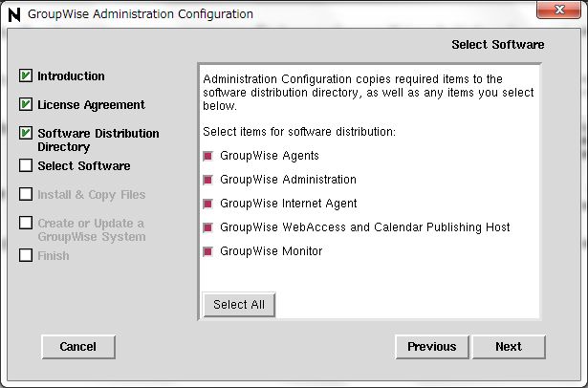
Task: Click the 'Software Distribution Directory' step label
Action: point(98,140)
